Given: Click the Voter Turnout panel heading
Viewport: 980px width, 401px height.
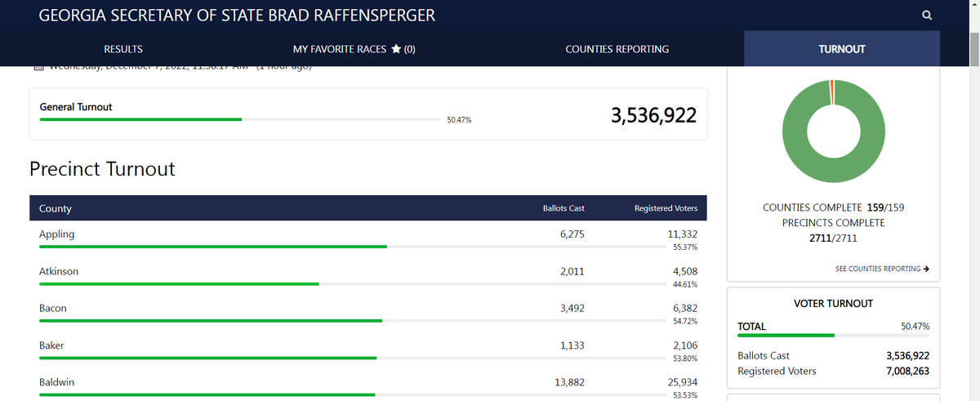Looking at the screenshot, I should 833,303.
